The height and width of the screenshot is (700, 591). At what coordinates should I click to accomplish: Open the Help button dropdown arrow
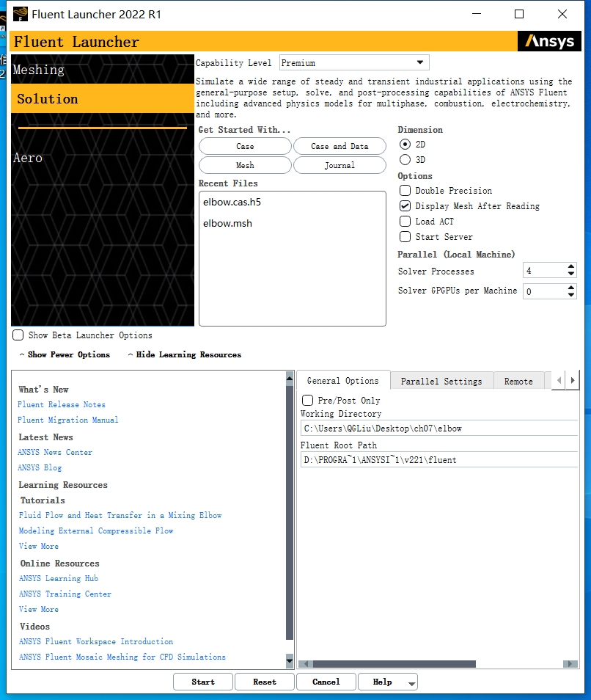(411, 683)
